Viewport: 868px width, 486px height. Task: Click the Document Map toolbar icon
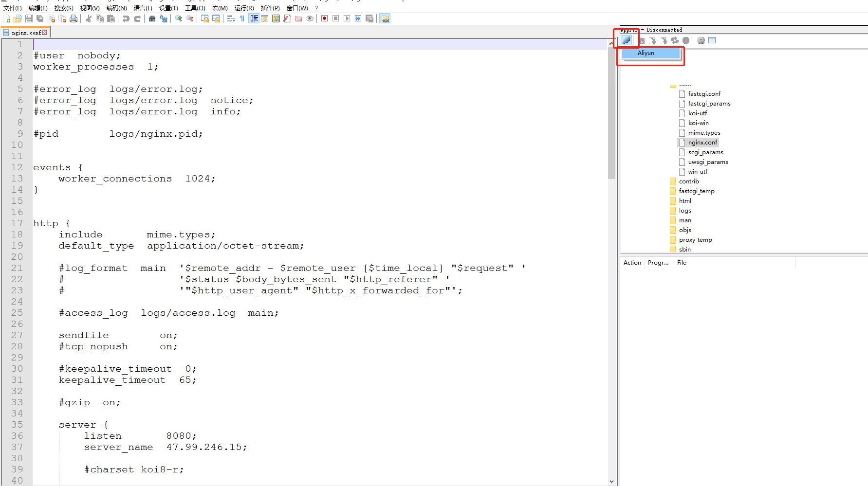tap(276, 18)
